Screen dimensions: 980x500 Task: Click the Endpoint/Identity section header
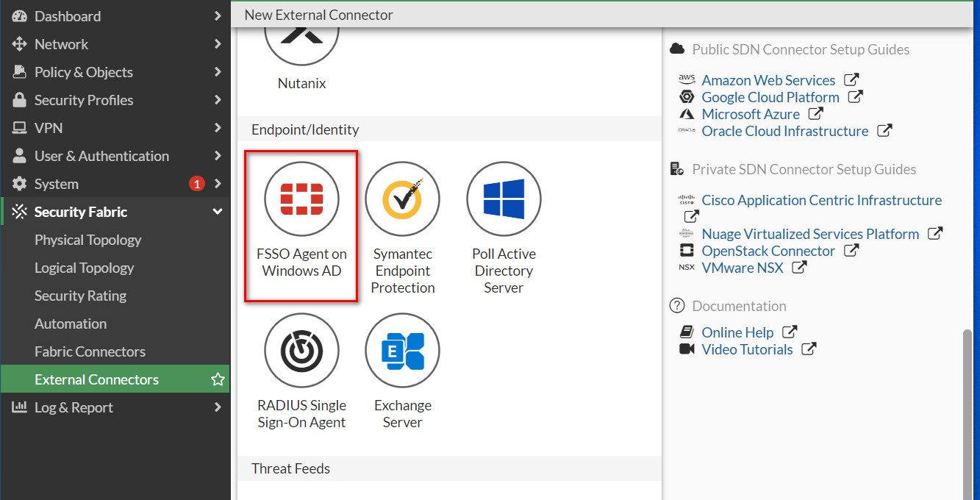[449, 129]
